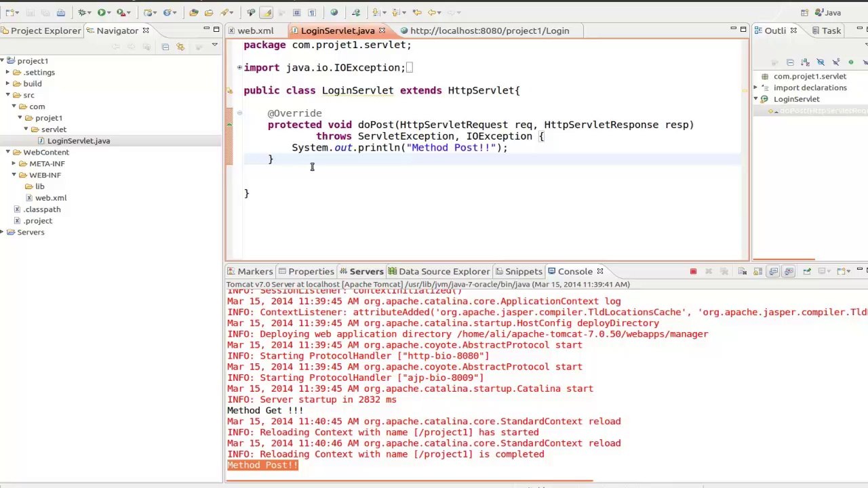Screen dimensions: 868x488
Task: Toggle alphabetical Sort in Outline
Action: tap(805, 62)
